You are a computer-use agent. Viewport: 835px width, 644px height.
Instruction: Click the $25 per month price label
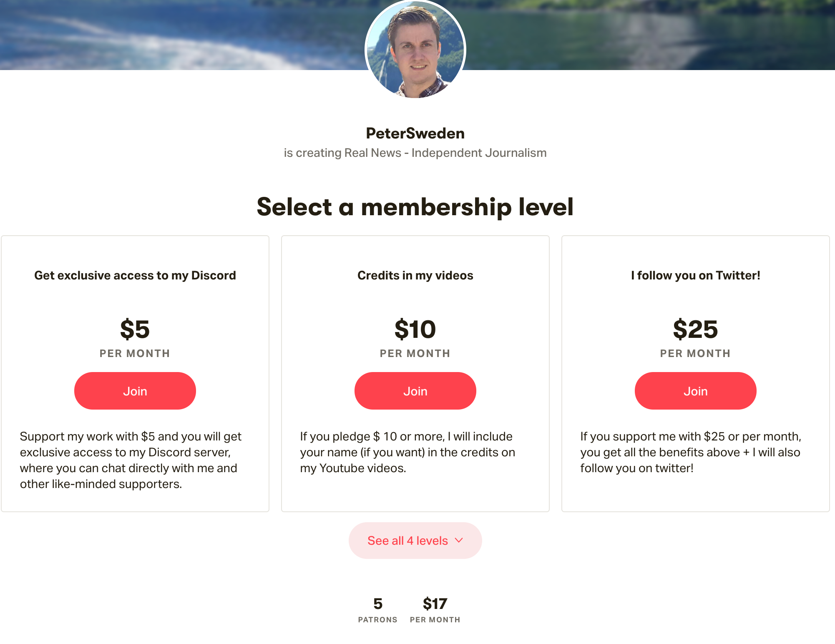point(695,330)
